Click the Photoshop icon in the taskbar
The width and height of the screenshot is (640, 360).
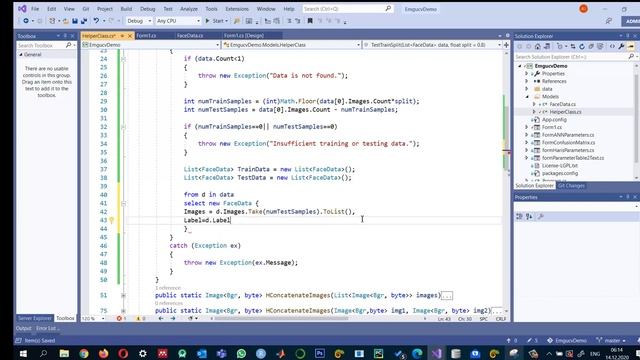(320, 353)
